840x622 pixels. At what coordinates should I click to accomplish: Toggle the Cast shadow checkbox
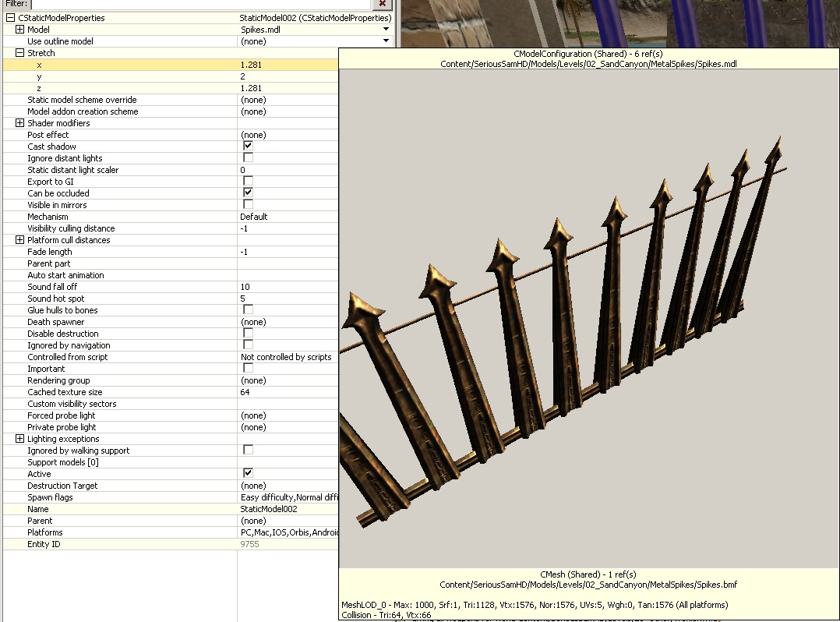[248, 146]
